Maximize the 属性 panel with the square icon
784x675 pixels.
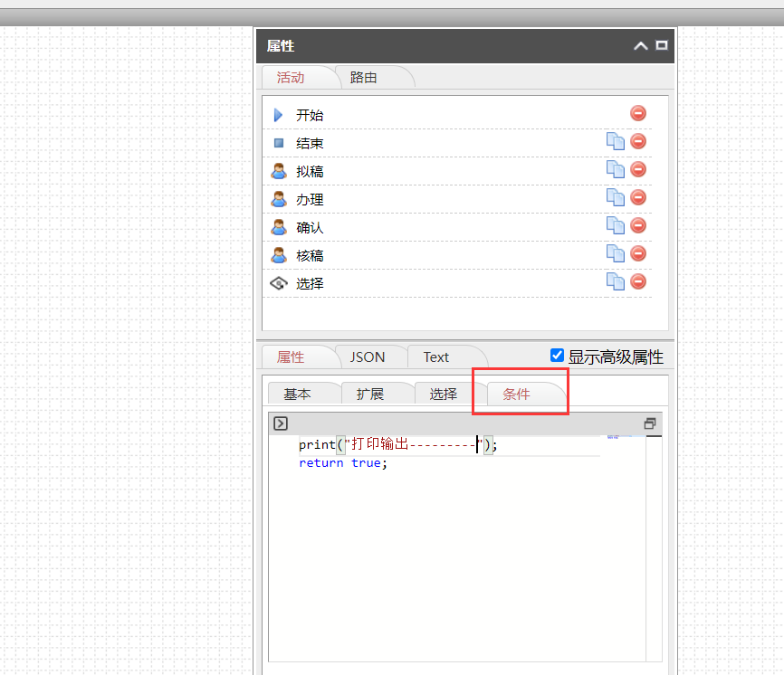point(662,45)
